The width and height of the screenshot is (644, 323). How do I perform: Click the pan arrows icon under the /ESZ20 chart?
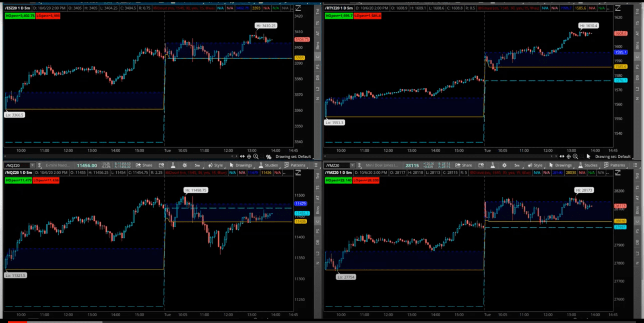point(242,156)
